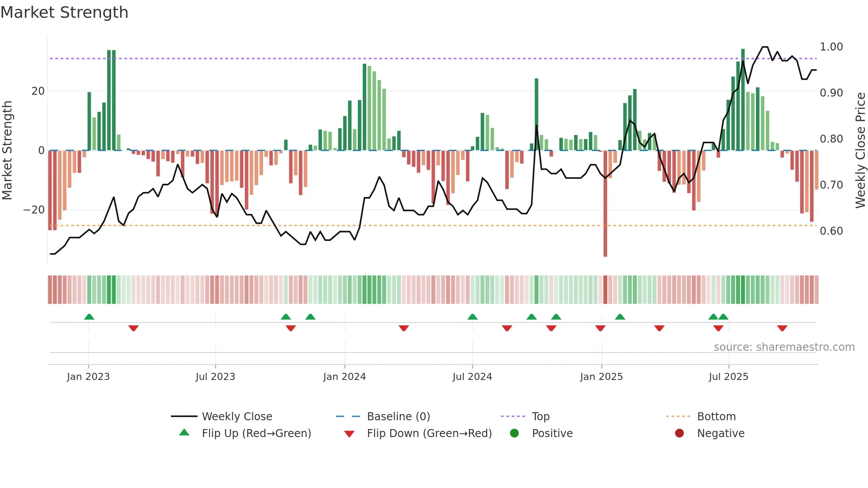Image resolution: width=868 pixels, height=488 pixels.
Task: Click the green flip-up marker at Jul 2024
Action: coord(473,317)
